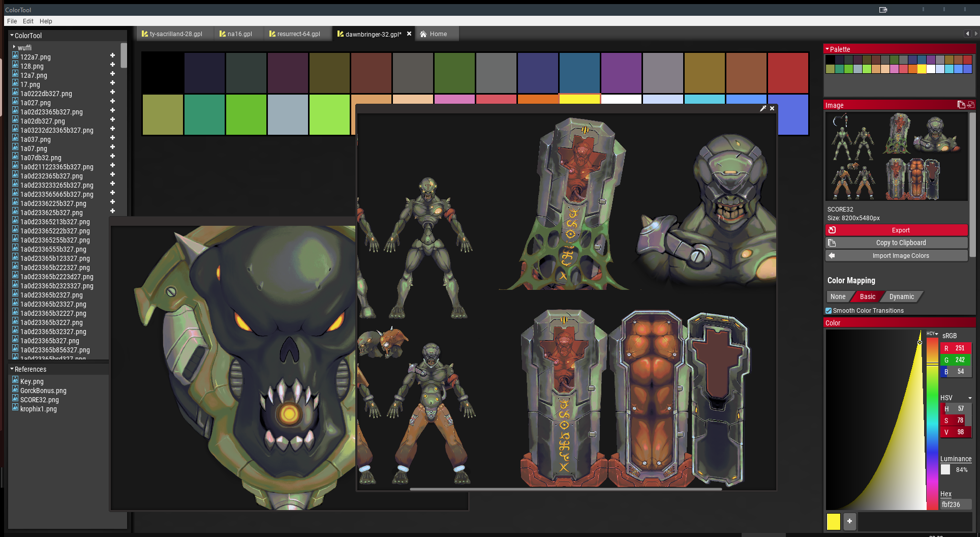980x537 pixels.
Task: Click the Hex color input field
Action: (955, 504)
